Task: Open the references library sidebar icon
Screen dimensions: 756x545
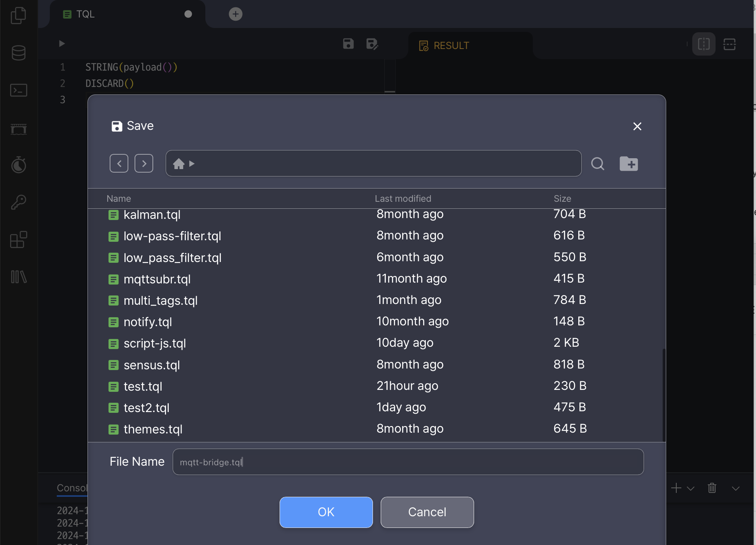Action: tap(18, 277)
